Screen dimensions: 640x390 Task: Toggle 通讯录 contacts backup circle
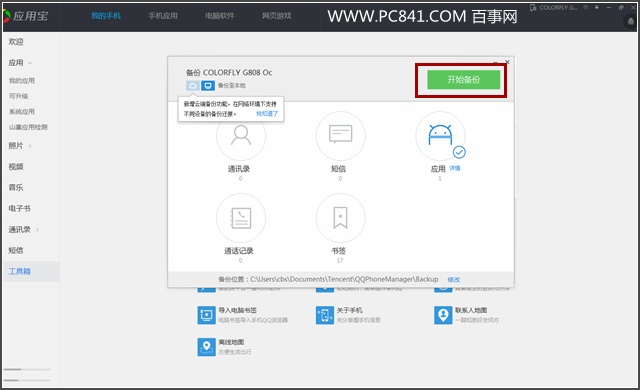(241, 136)
